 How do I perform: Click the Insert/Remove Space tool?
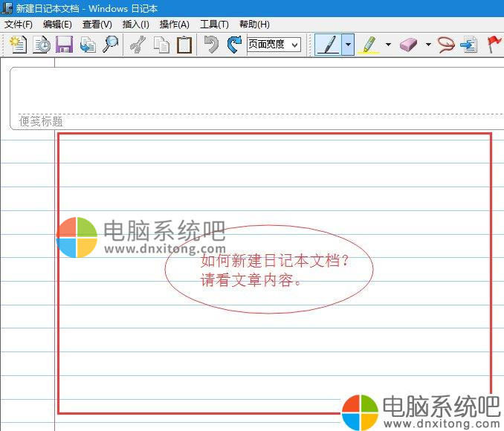tap(468, 45)
